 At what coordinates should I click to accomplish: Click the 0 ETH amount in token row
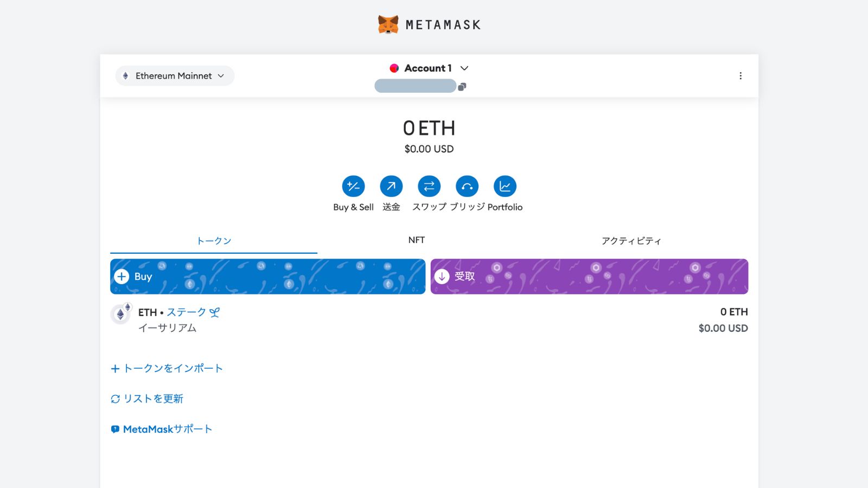coord(734,312)
